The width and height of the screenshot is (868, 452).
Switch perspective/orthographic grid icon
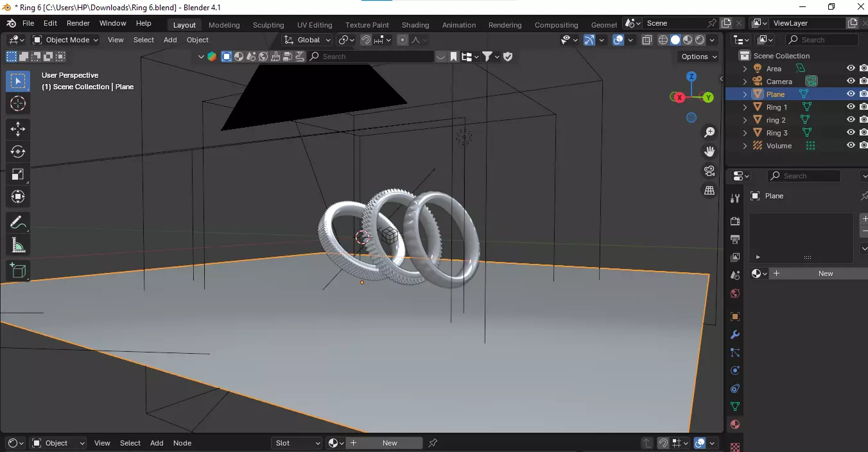coord(709,190)
